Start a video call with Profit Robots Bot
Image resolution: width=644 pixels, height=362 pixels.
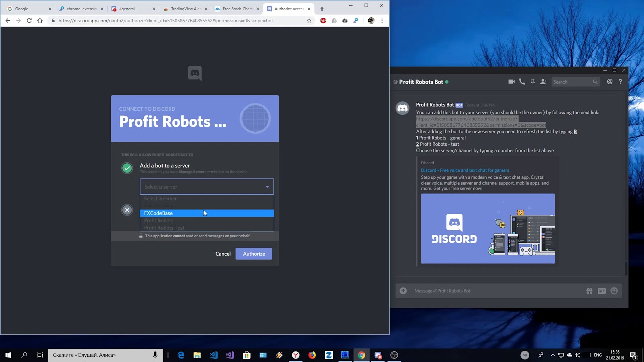pyautogui.click(x=511, y=82)
